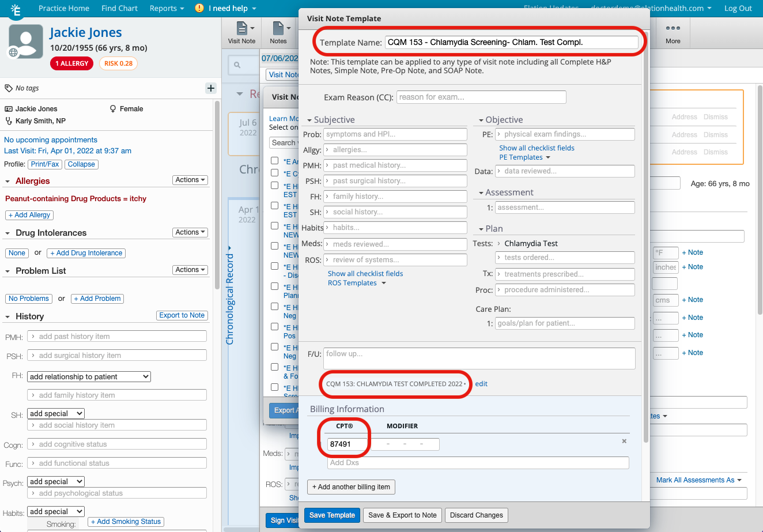
Task: Collapse the Assessment section
Action: pos(481,193)
